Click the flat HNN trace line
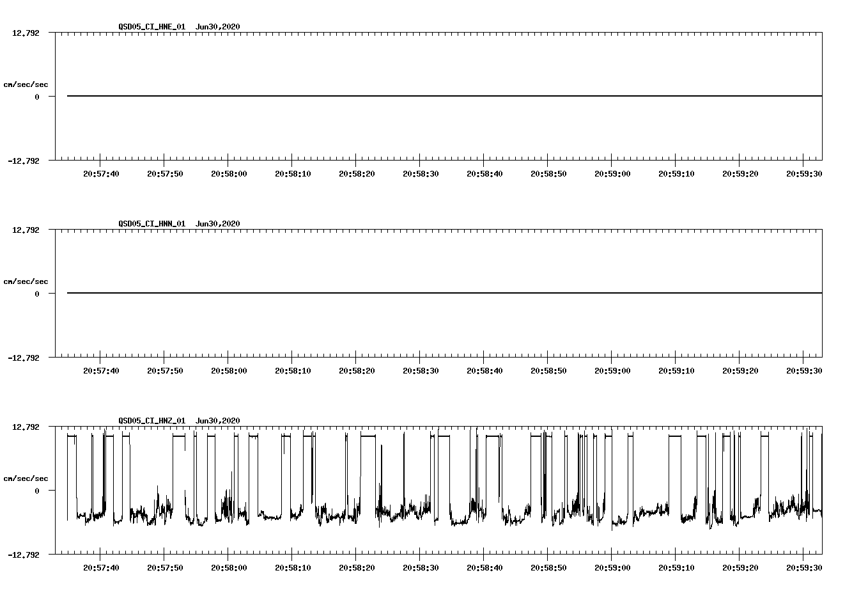The width and height of the screenshot is (868, 591). 444,293
